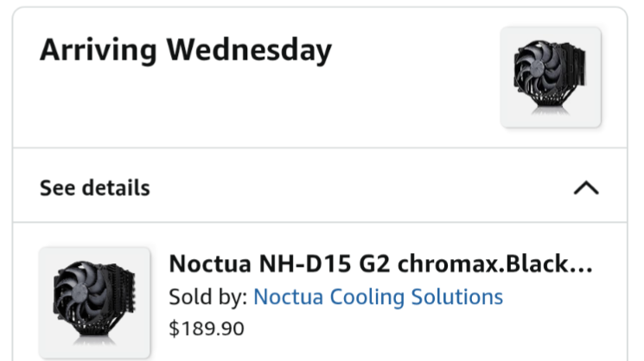
Task: Open the Noctua NH-D15 G2 chromax.Black product title
Action: coord(380,264)
